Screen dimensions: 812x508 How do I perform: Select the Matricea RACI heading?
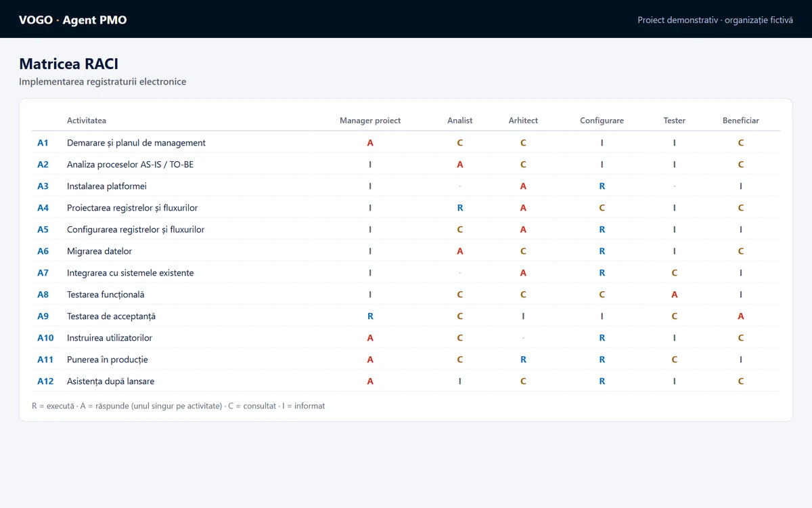pyautogui.click(x=69, y=64)
